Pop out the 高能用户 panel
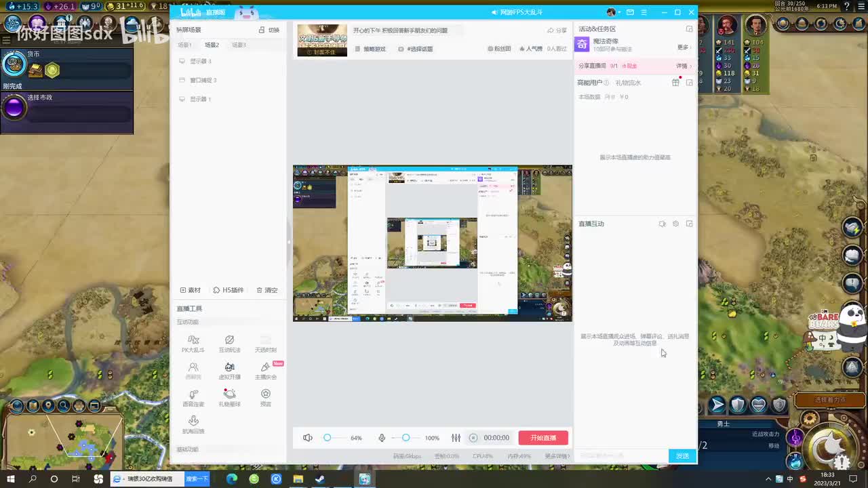 click(x=690, y=83)
